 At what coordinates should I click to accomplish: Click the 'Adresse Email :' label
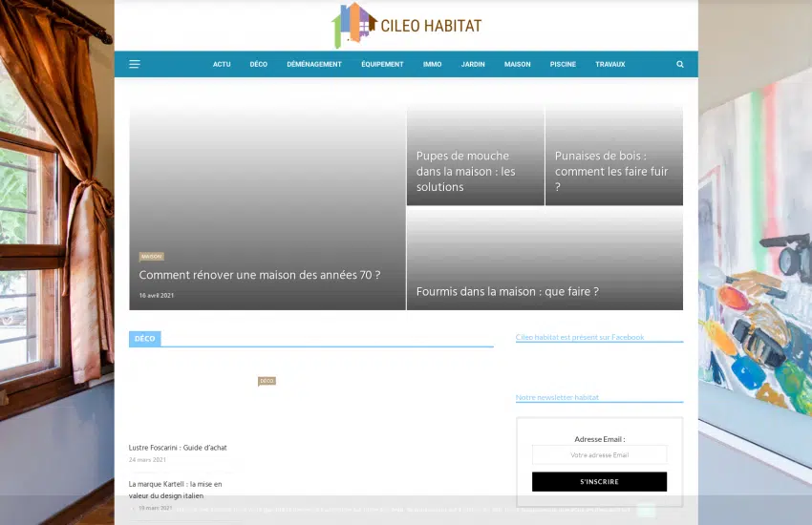[x=600, y=439]
